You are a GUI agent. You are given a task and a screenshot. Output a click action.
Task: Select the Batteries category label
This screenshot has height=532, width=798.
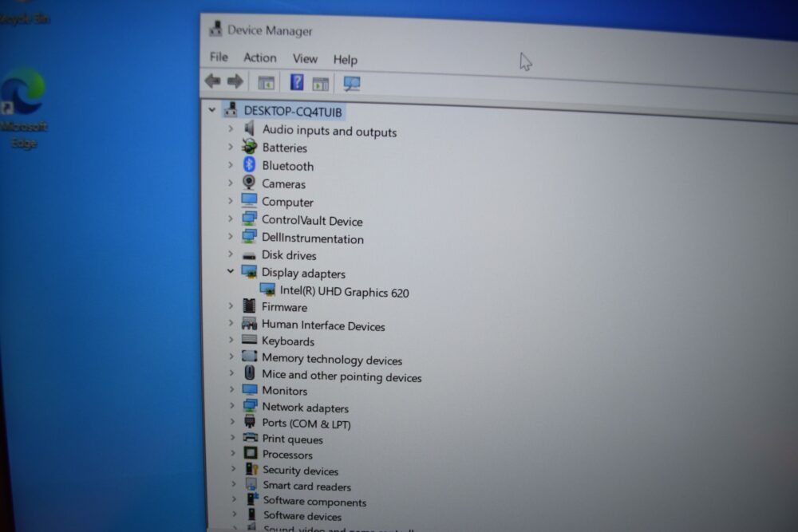pos(285,148)
